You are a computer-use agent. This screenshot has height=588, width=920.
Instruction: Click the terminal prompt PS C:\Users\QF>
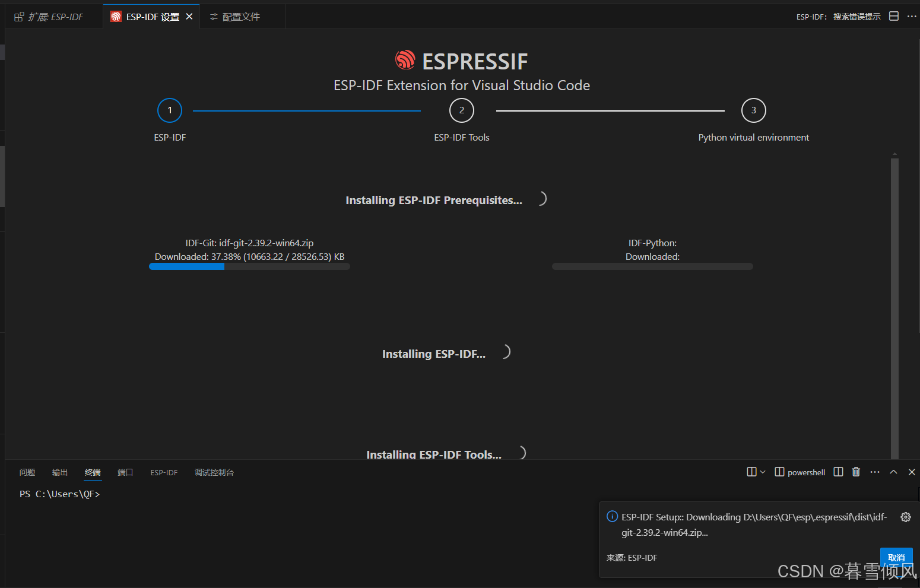tap(59, 494)
